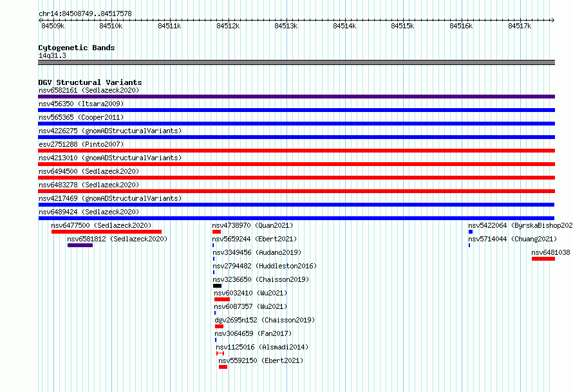The width and height of the screenshot is (573, 392).
Task: Click the chr14:84508749..84517578 coordinate label
Action: [x=85, y=14]
